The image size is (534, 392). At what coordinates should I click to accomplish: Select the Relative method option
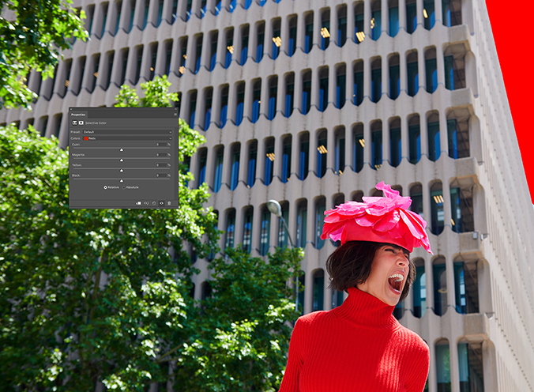click(106, 187)
